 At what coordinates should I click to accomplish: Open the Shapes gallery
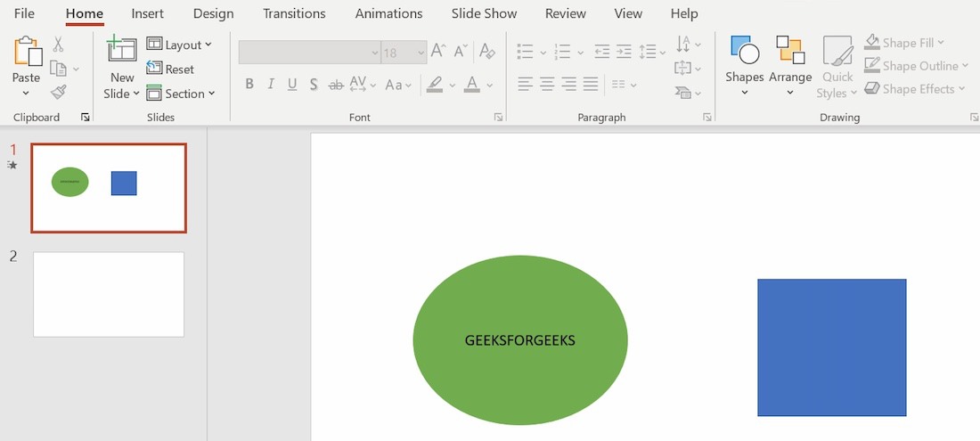point(745,66)
